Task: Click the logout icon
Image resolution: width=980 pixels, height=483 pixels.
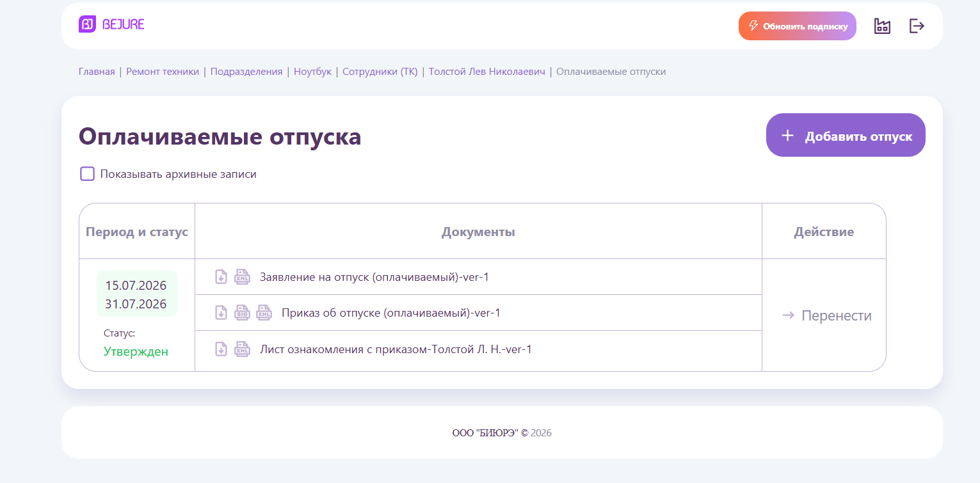Action: click(x=917, y=26)
